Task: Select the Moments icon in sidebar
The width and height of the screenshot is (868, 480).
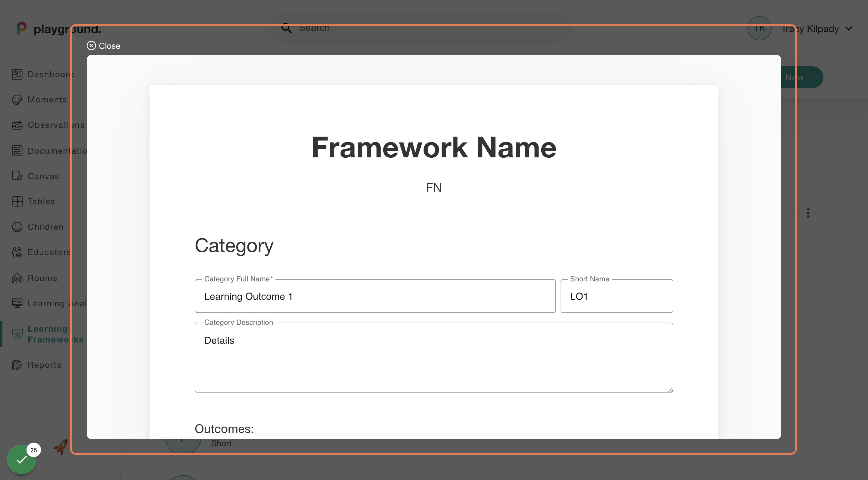Action: (x=17, y=99)
